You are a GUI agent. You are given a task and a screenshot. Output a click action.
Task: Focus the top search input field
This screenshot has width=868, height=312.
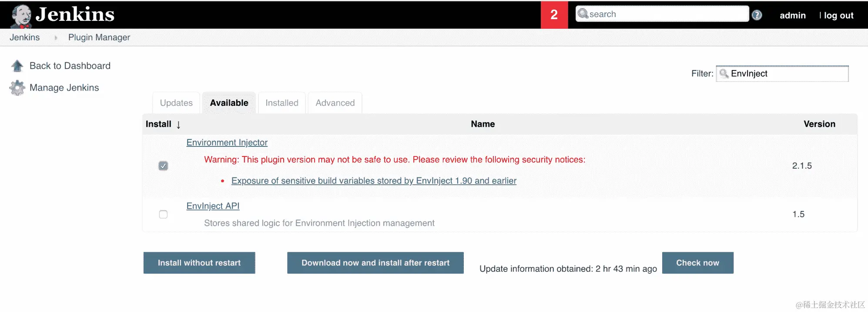662,14
